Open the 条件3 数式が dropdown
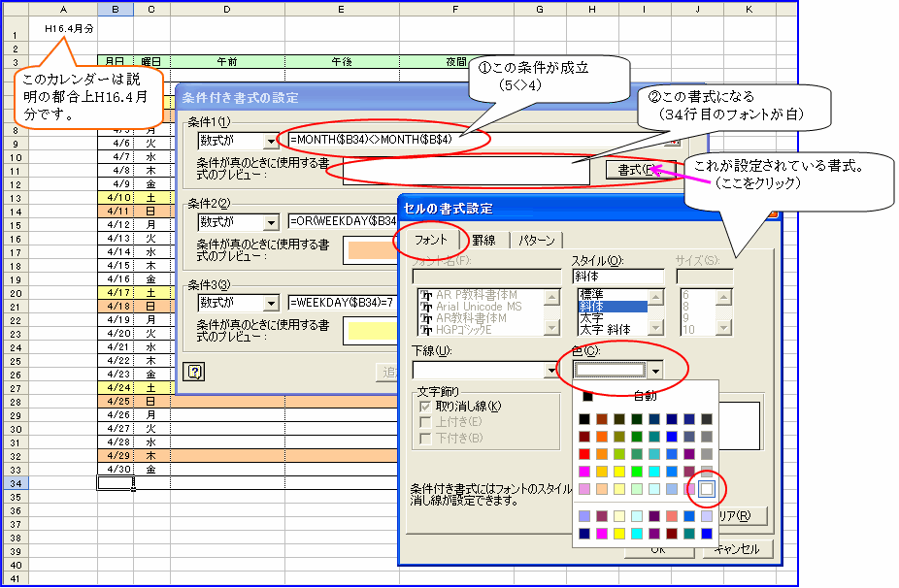Image resolution: width=899 pixels, height=588 pixels. point(270,303)
